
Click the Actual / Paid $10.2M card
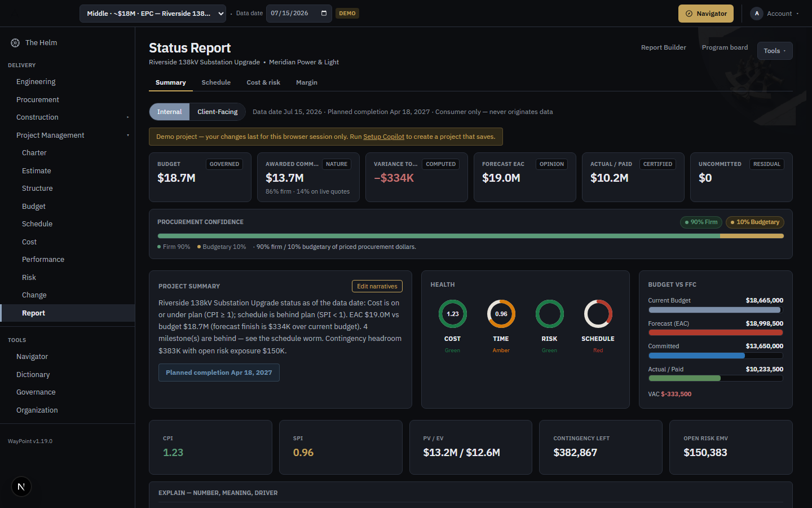633,177
